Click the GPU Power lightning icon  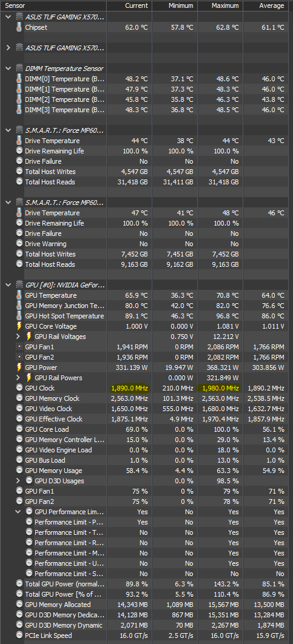(19, 367)
